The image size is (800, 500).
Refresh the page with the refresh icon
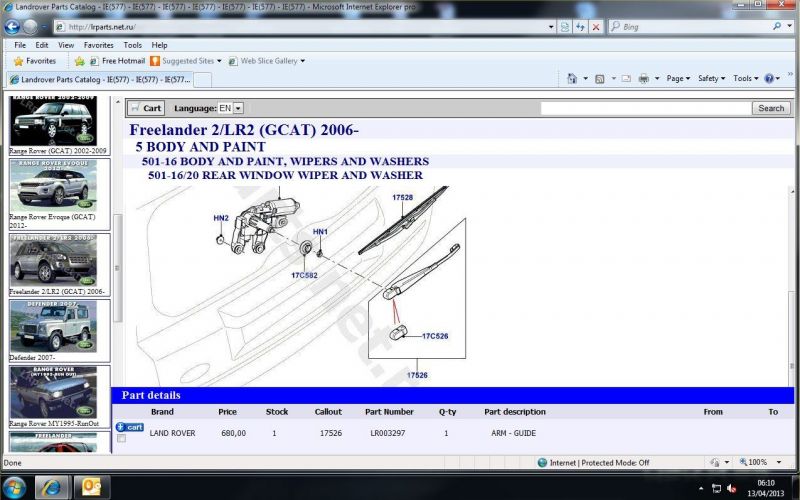[x=580, y=27]
